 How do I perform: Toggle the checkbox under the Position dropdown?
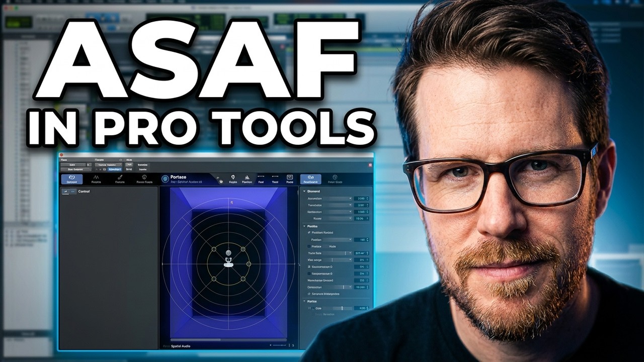(309, 247)
